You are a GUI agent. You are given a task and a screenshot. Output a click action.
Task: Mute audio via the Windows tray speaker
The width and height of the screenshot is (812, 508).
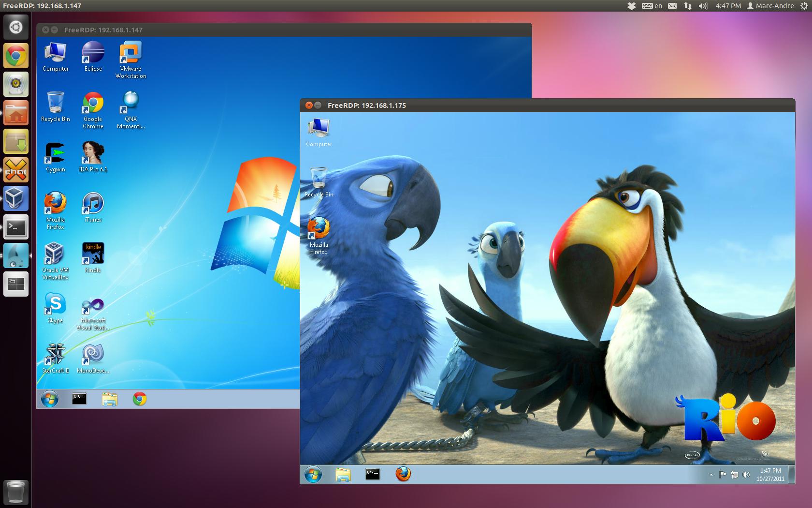pos(745,474)
